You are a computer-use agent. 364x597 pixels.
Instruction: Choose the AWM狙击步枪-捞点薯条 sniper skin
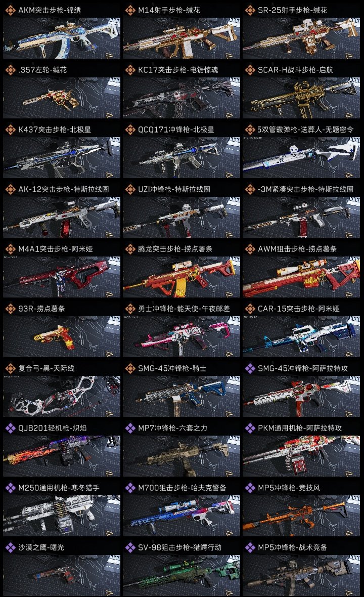[301, 277]
